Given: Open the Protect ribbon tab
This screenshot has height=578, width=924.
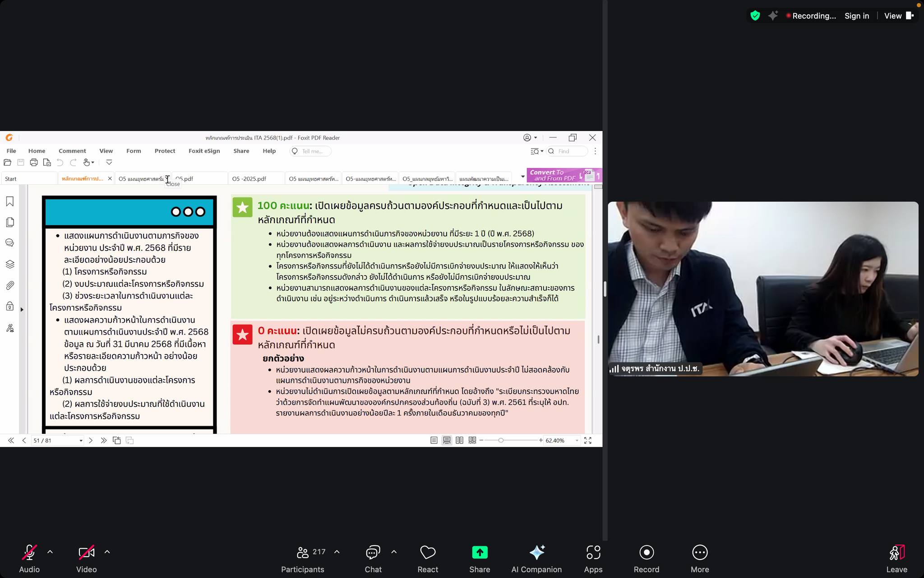Looking at the screenshot, I should [165, 151].
